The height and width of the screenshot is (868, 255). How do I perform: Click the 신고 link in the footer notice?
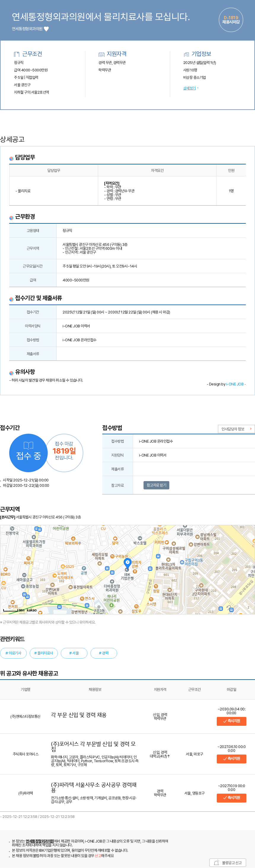point(98,856)
